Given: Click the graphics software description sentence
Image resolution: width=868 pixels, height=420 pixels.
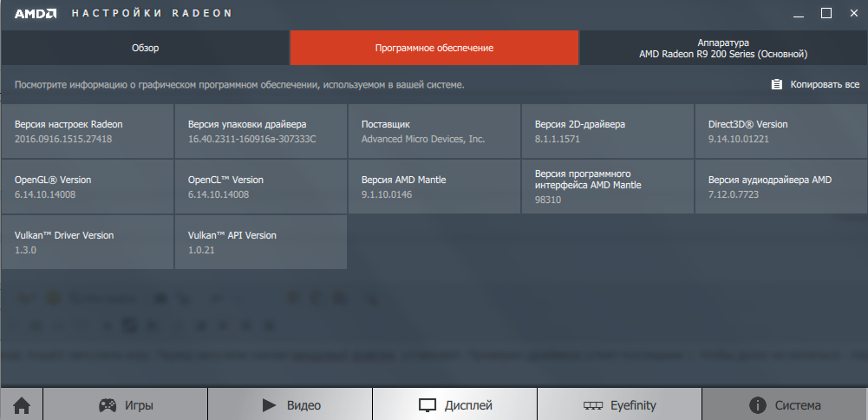Looking at the screenshot, I should [x=239, y=85].
